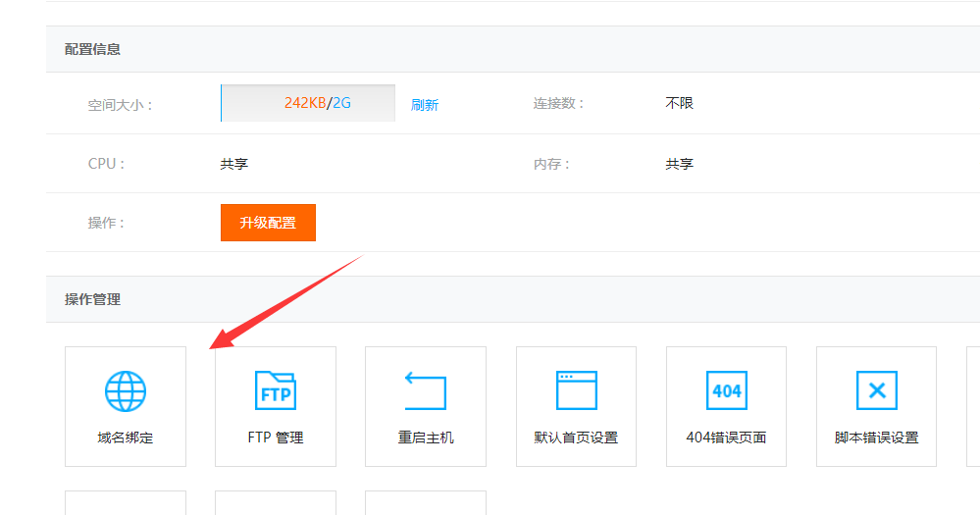Click the 重启主机 restart icon

click(x=426, y=390)
